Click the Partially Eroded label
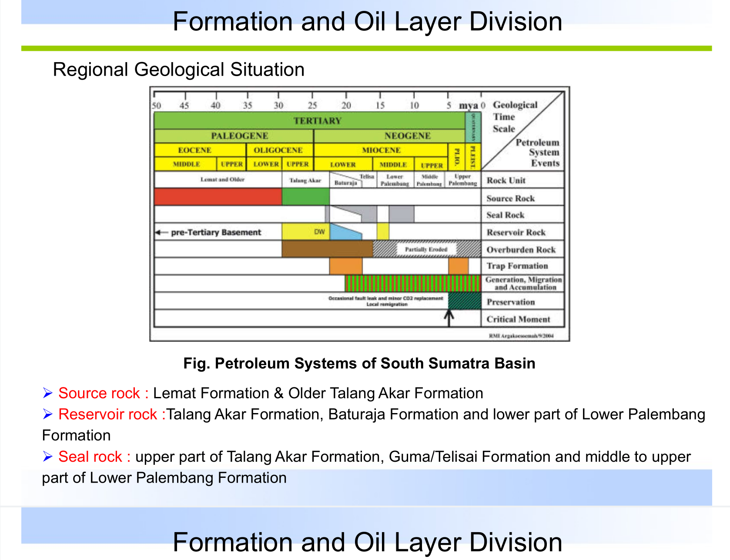This screenshot has width=730, height=560. coord(426,249)
